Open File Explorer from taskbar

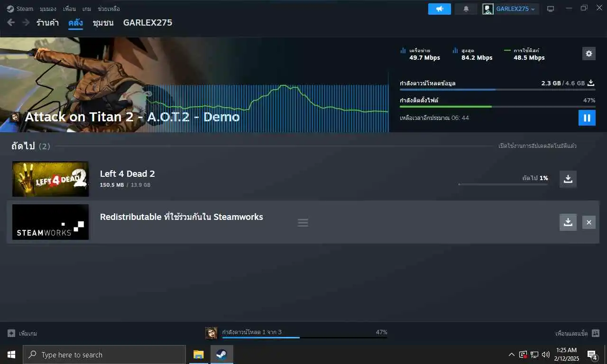click(198, 355)
